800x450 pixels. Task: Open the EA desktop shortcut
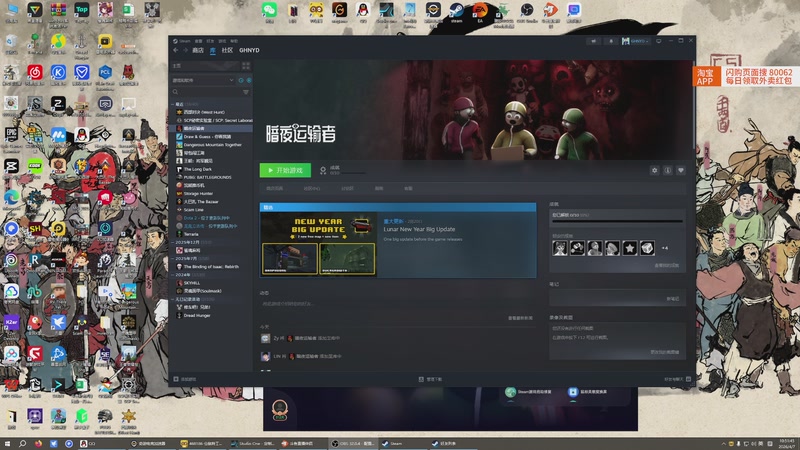tap(480, 12)
